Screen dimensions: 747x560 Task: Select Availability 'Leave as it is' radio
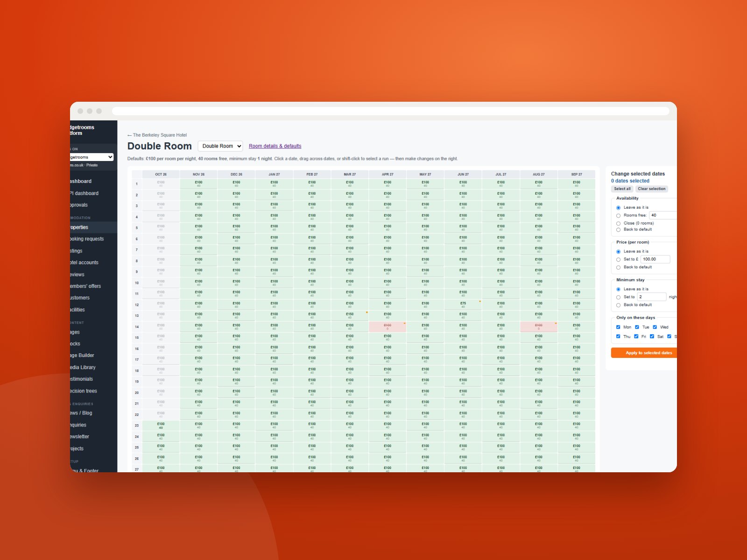pyautogui.click(x=618, y=208)
